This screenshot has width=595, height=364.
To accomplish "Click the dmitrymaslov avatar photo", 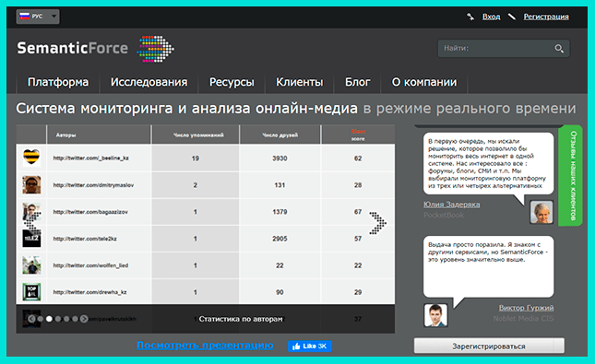I will pos(31,184).
